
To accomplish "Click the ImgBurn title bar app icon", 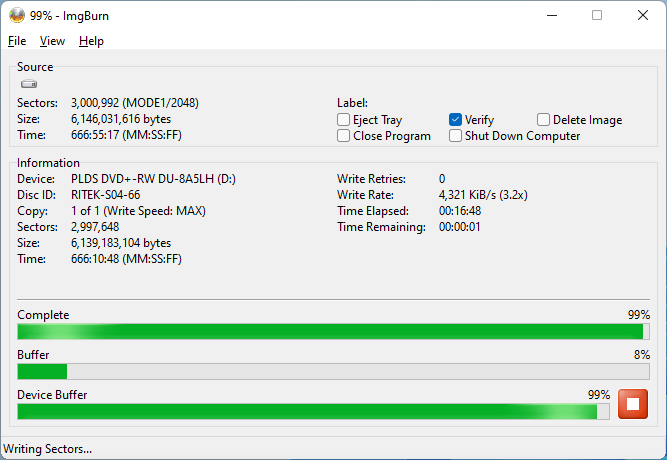I will coord(17,15).
